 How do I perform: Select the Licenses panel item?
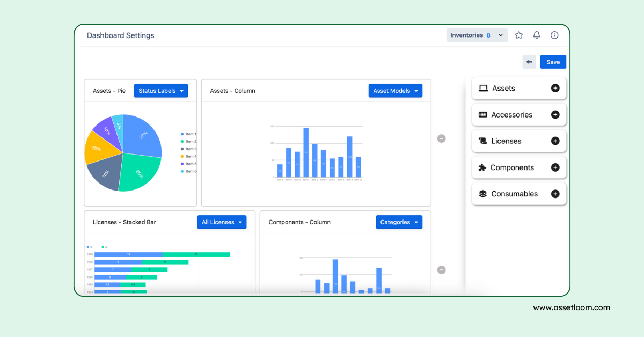pos(506,141)
